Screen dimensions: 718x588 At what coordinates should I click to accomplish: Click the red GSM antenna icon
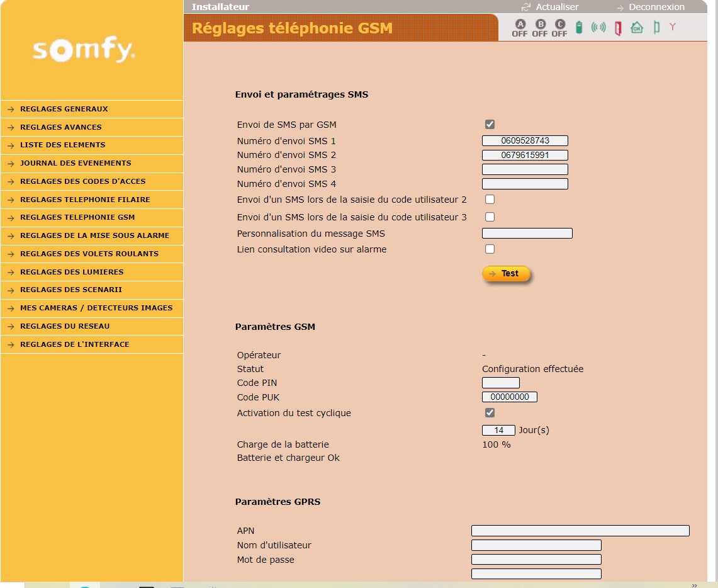click(x=673, y=27)
